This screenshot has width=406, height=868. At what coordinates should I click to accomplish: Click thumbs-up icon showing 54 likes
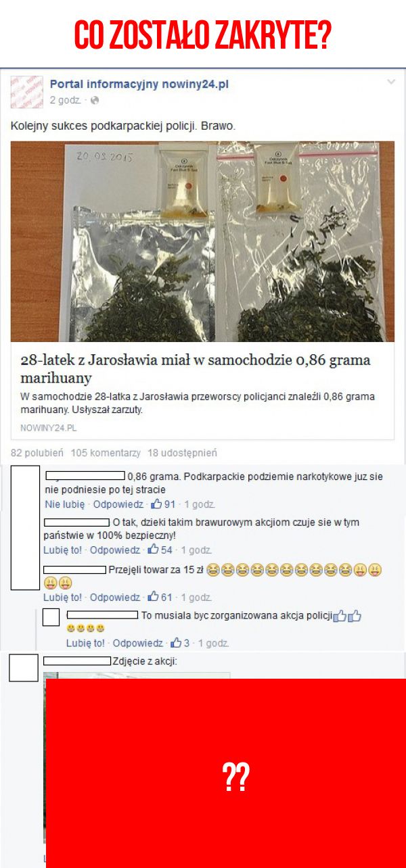pos(153,550)
